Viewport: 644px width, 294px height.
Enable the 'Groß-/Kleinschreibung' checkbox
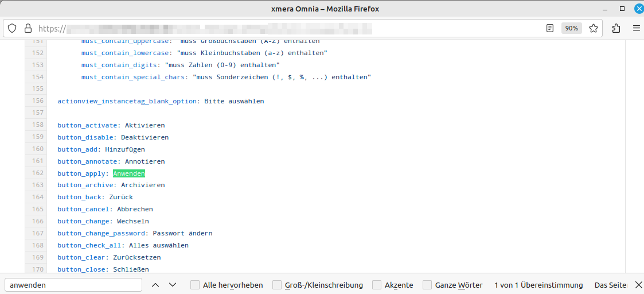(277, 285)
